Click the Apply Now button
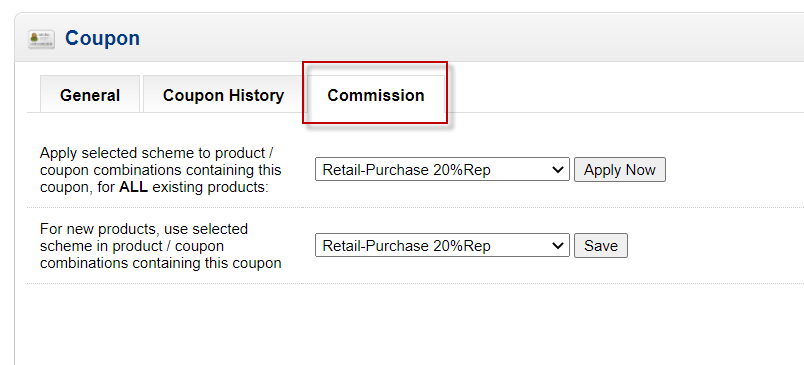Image resolution: width=804 pixels, height=365 pixels. [x=619, y=170]
